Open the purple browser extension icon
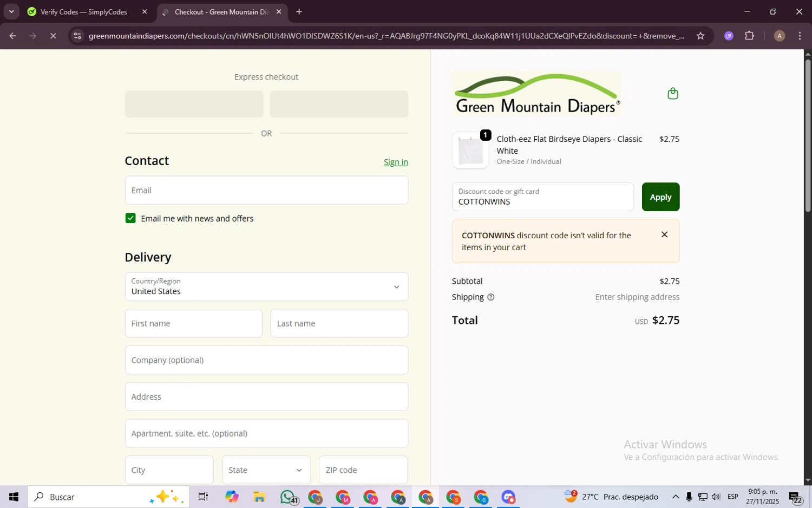The image size is (812, 508). pyautogui.click(x=729, y=36)
